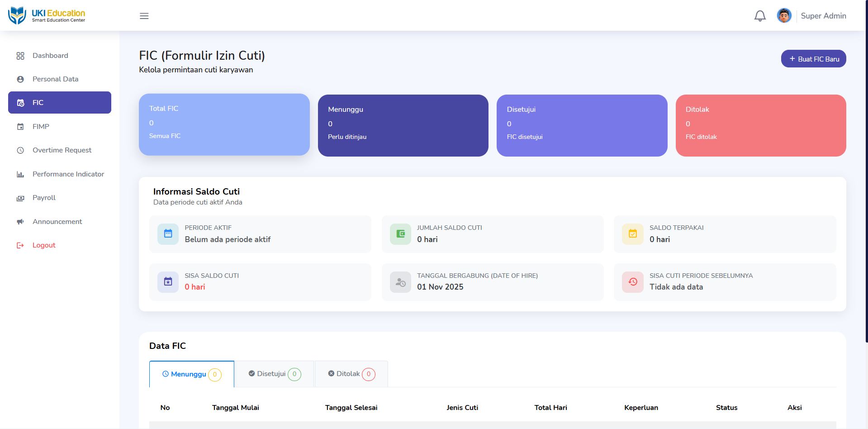This screenshot has height=429, width=868.
Task: Open the notification bell
Action: (760, 16)
